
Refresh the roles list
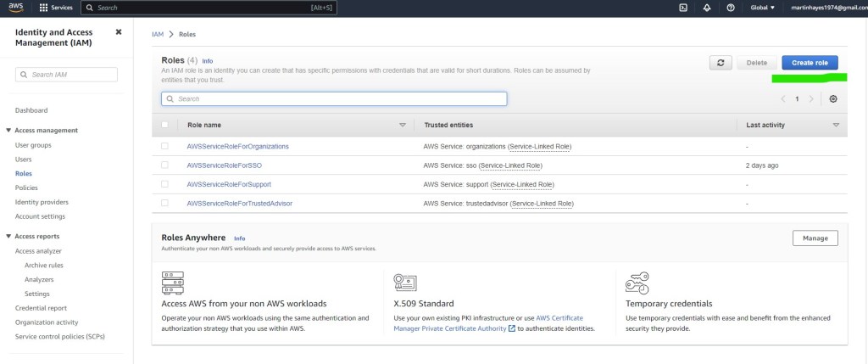(x=721, y=63)
